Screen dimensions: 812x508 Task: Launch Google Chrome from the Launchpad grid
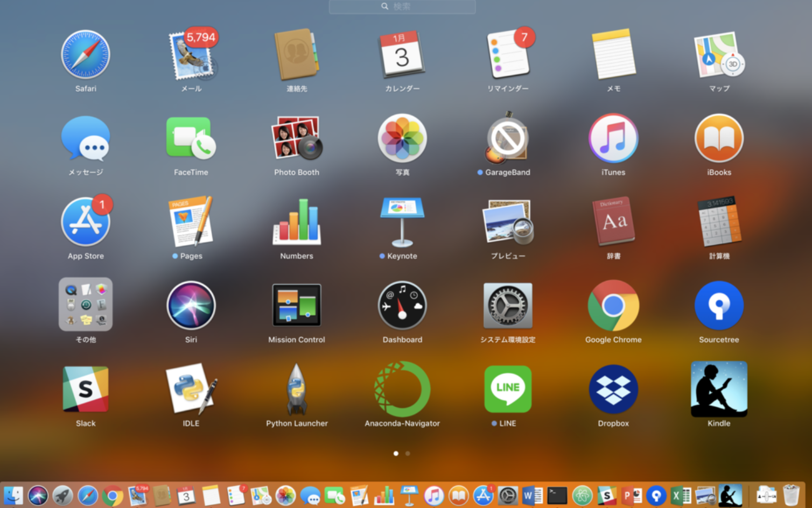[x=613, y=305]
